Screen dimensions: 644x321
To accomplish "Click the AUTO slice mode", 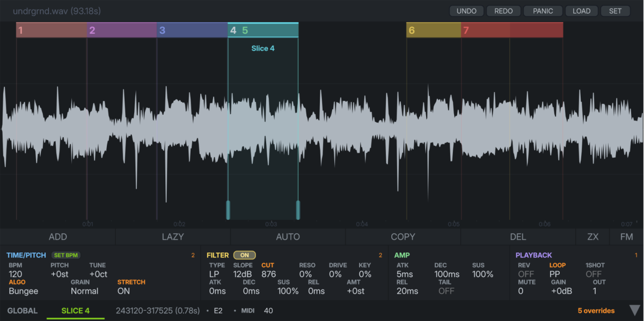I will [x=288, y=237].
